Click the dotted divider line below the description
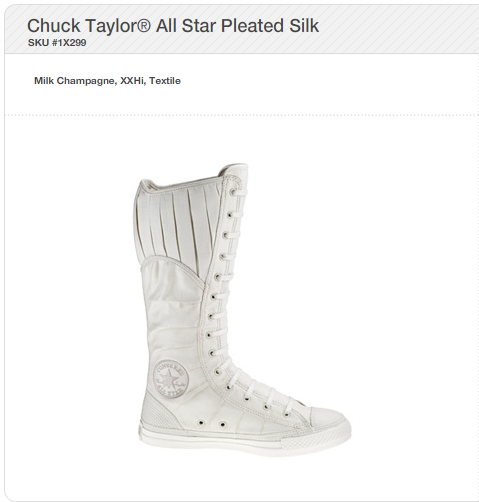The height and width of the screenshot is (502, 479). pyautogui.click(x=242, y=115)
